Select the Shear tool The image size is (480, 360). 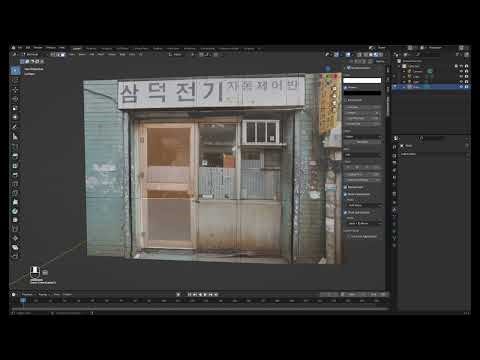pyautogui.click(x=15, y=247)
